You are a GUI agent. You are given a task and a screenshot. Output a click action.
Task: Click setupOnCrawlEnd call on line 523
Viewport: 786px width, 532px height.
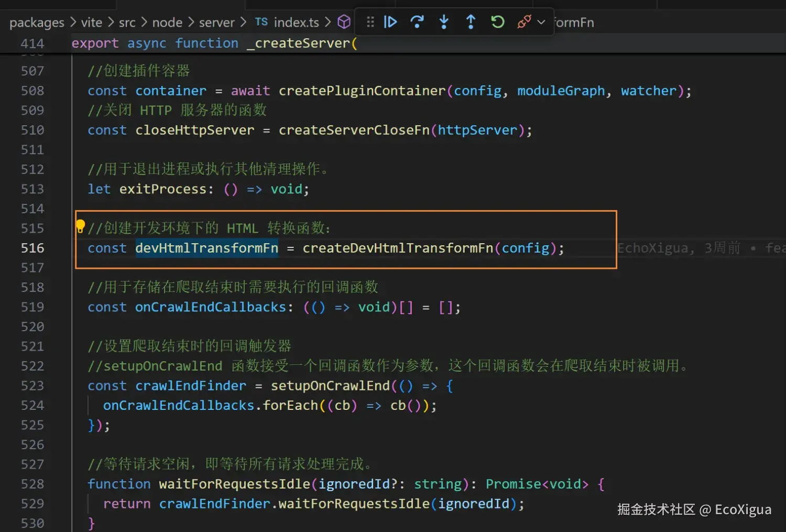point(331,386)
